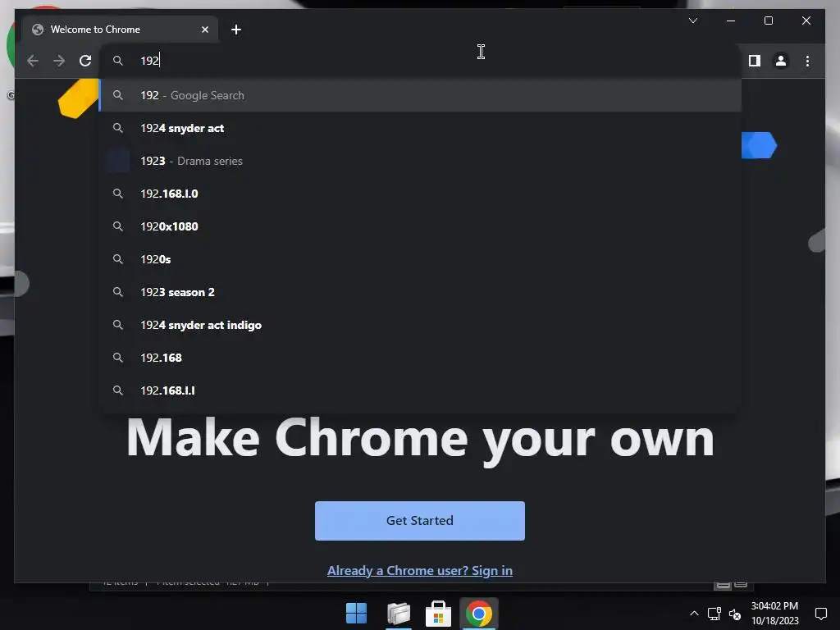Launch Microsoft Store from the taskbar

pos(438,614)
